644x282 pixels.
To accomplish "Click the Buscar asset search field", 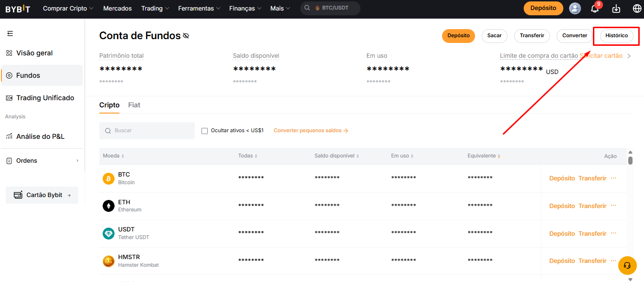I will coord(147,131).
